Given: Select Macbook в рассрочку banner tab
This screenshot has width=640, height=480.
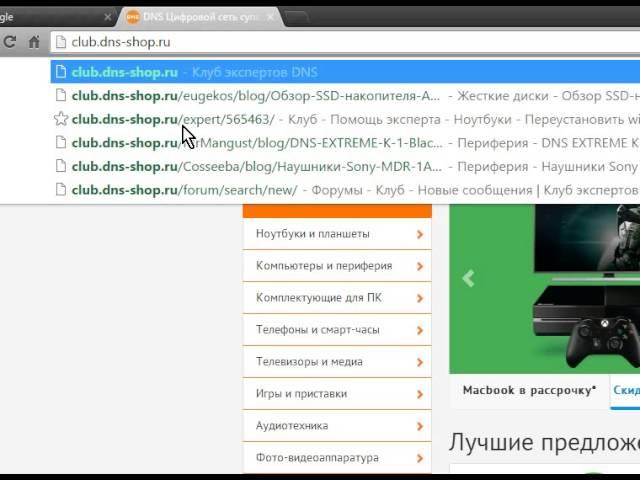Looking at the screenshot, I should pos(529,390).
